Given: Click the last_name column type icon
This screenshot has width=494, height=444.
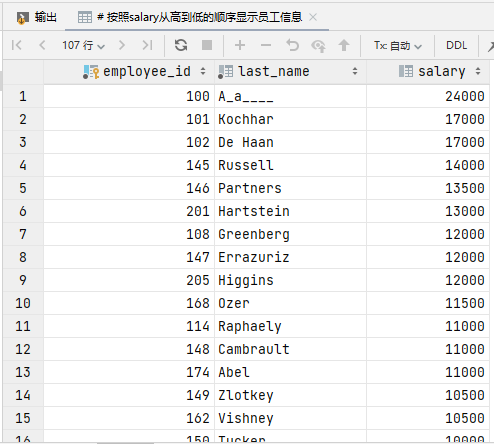Looking at the screenshot, I should 225,72.
